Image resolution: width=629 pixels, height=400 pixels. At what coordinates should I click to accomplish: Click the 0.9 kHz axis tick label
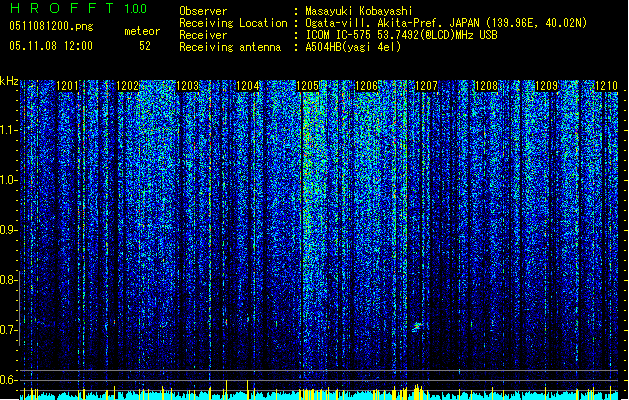tap(8, 230)
